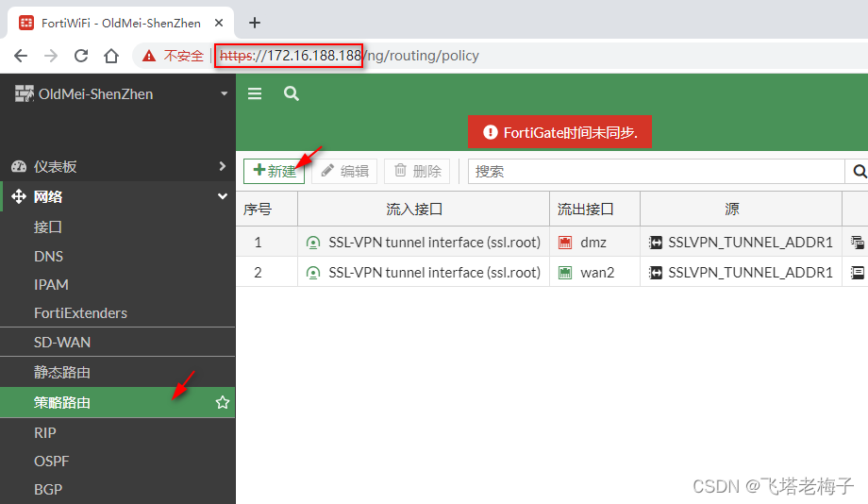868x504 pixels.
Task: Click the browser back arrow
Action: [21, 56]
